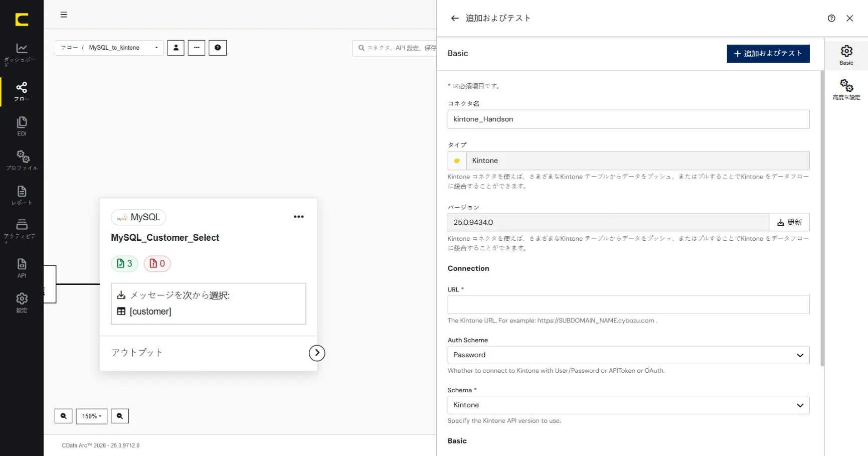Click the user icon button in flow toolbar

point(176,48)
